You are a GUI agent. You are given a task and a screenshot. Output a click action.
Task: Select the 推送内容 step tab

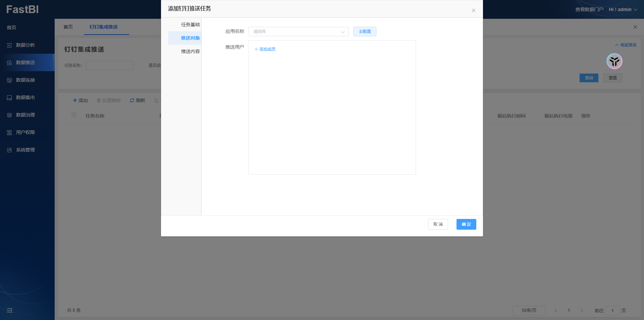190,51
